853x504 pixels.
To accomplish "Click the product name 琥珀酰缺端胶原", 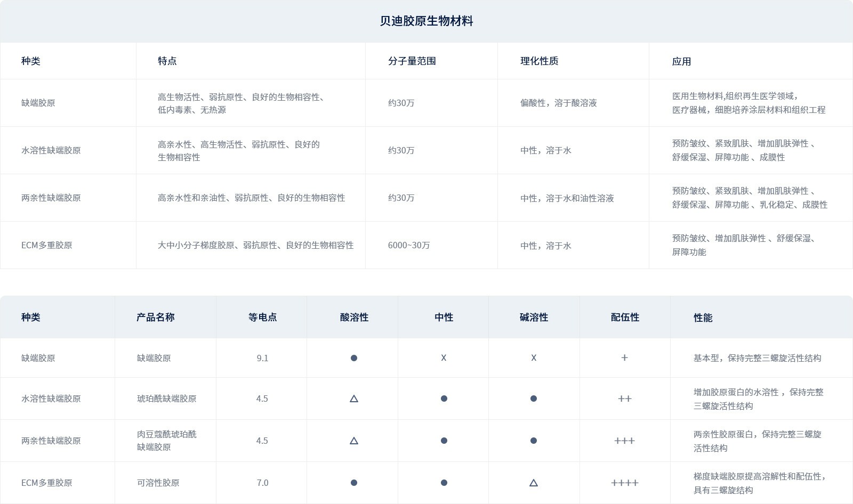I will [x=166, y=399].
